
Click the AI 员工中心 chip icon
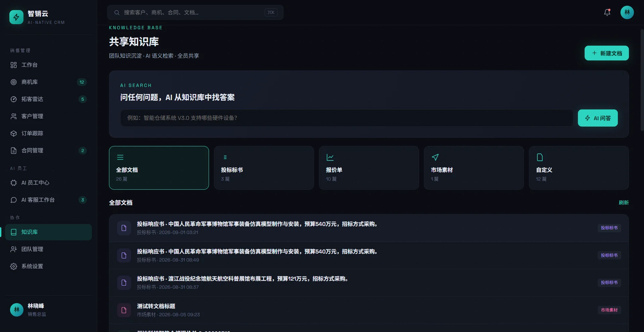tap(13, 183)
